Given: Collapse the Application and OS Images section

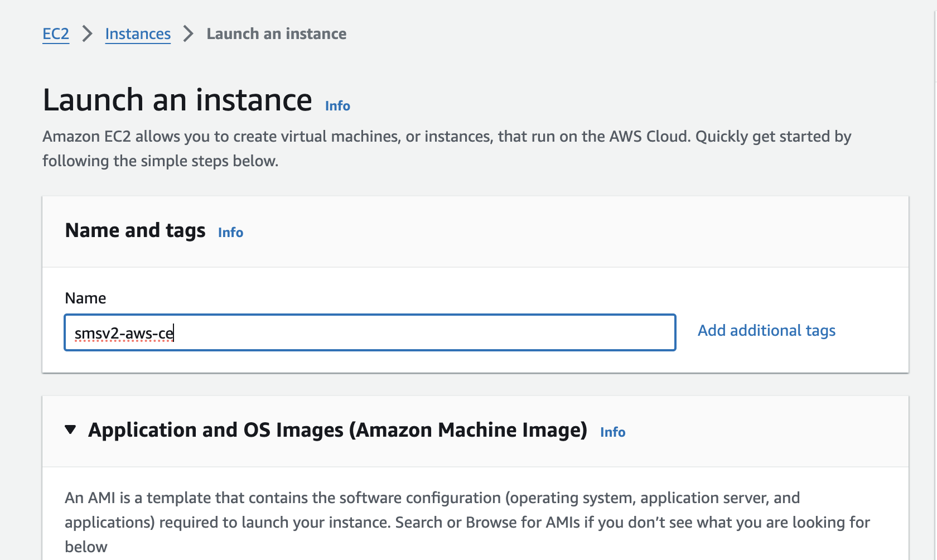Looking at the screenshot, I should click(x=70, y=429).
